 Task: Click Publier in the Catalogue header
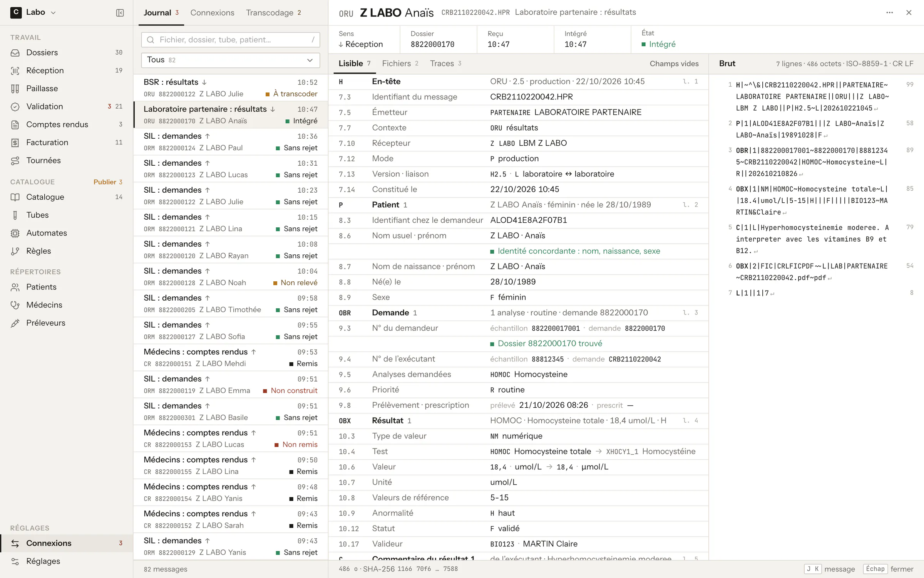coord(107,182)
